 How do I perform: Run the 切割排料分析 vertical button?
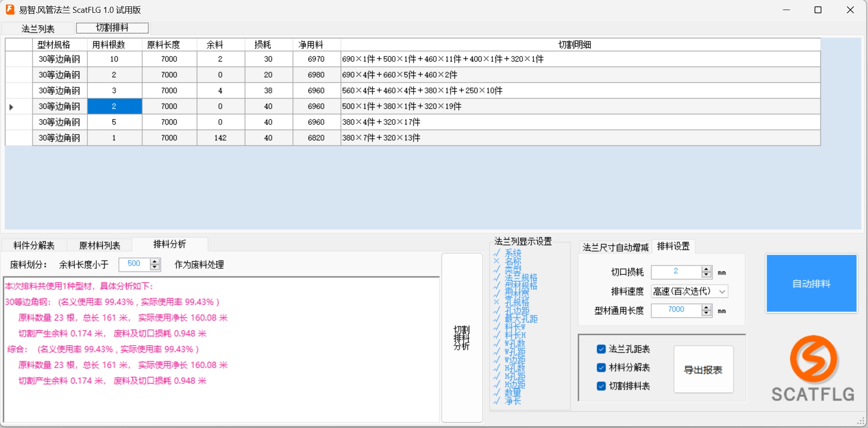(x=462, y=338)
